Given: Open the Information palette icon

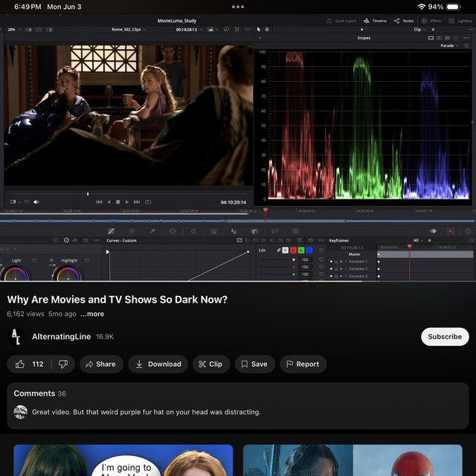Looking at the screenshot, I should (468, 231).
